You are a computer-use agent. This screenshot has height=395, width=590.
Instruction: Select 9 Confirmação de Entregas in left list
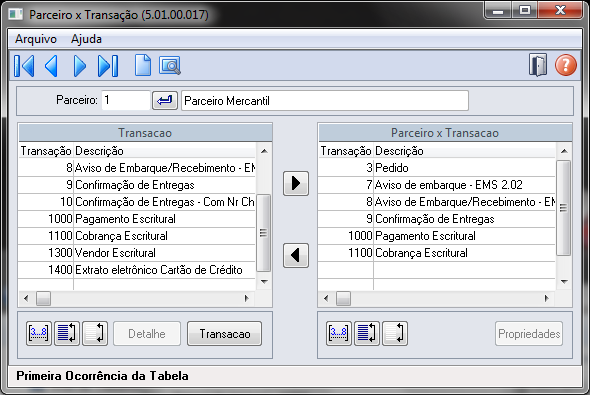click(137, 185)
